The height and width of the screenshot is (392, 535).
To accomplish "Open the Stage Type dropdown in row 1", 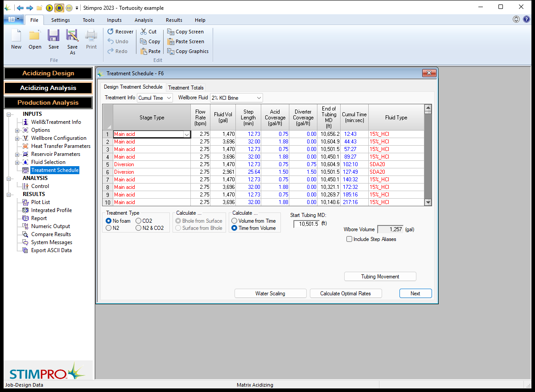I will click(x=187, y=134).
